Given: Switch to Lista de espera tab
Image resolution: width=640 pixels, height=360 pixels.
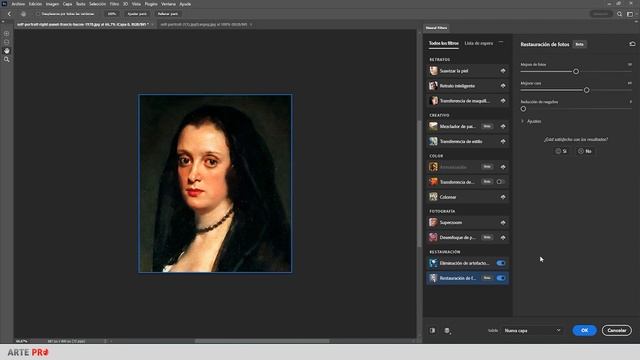Looking at the screenshot, I should click(x=479, y=43).
